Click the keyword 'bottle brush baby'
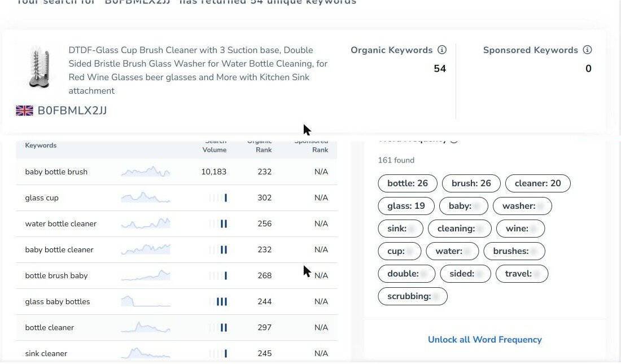 (56, 275)
